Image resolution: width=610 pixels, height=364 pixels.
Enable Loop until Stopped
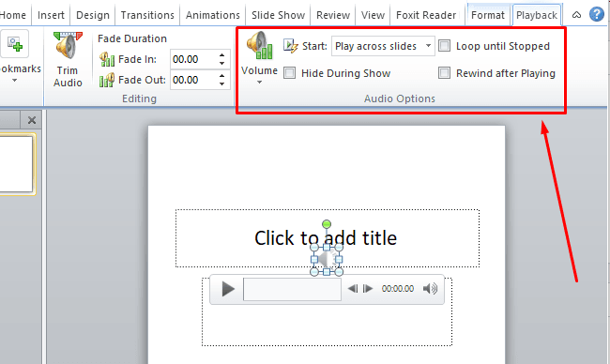point(444,45)
